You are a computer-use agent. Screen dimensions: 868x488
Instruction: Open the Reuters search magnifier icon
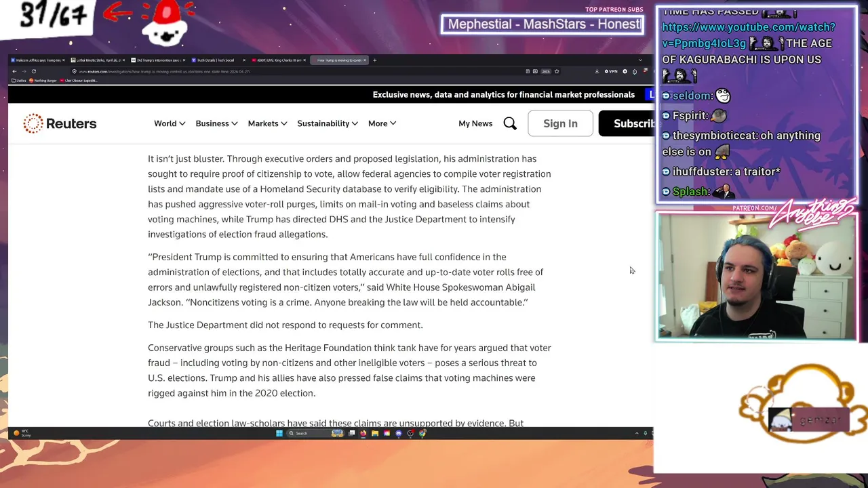[510, 123]
